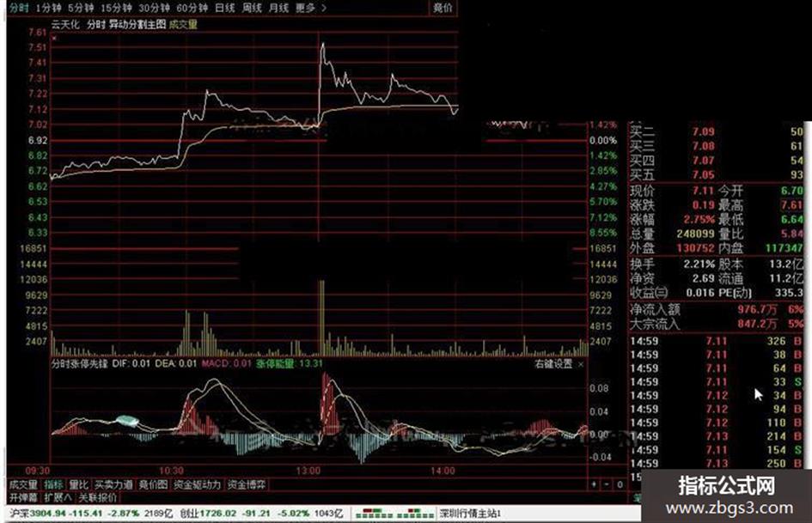Image resolution: width=812 pixels, height=523 pixels.
Task: Open 右键设置 in the indicator panel
Action: pos(553,364)
